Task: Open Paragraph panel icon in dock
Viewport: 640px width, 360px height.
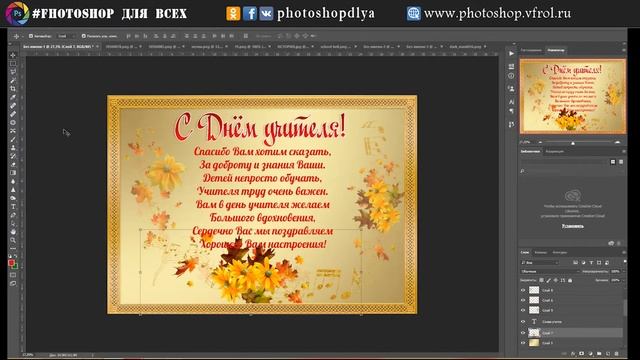Action: [511, 111]
